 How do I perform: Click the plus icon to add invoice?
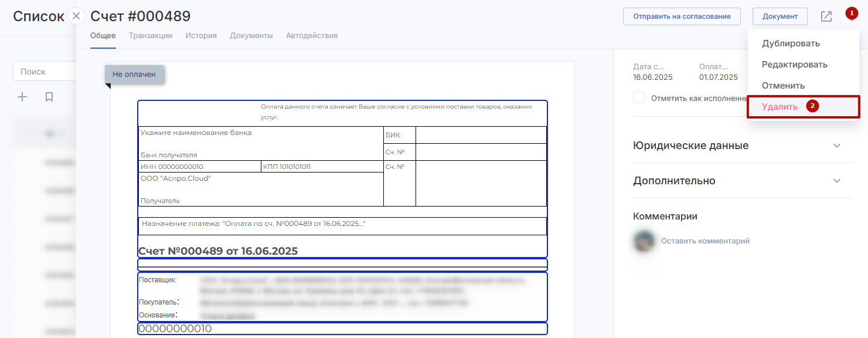click(x=22, y=97)
